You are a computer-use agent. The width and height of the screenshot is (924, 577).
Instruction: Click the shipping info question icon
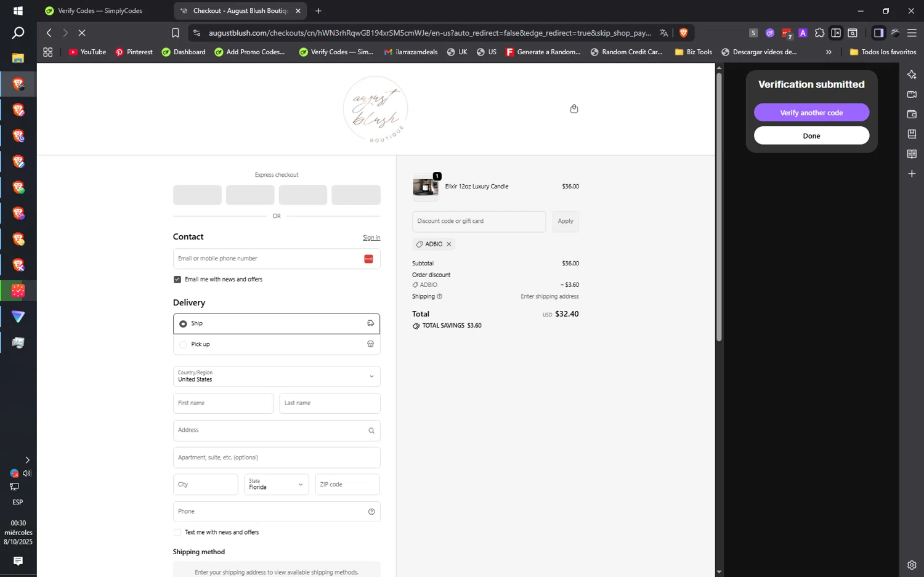439,297
